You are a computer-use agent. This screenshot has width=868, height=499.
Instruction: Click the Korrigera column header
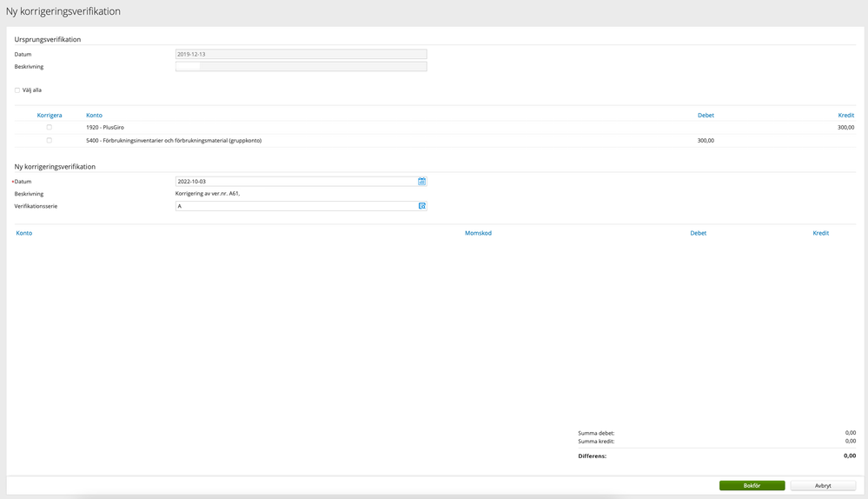pos(49,115)
